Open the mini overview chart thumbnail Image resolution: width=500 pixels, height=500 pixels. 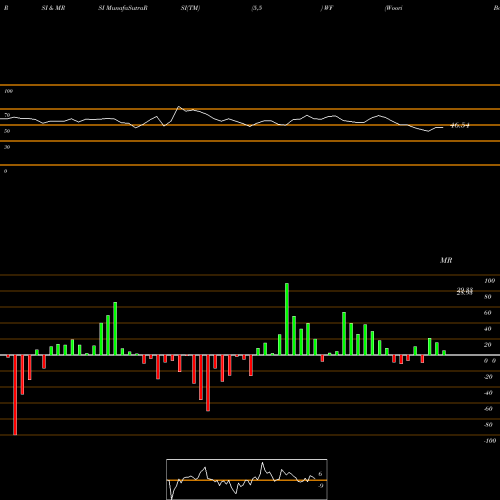pos(247,479)
